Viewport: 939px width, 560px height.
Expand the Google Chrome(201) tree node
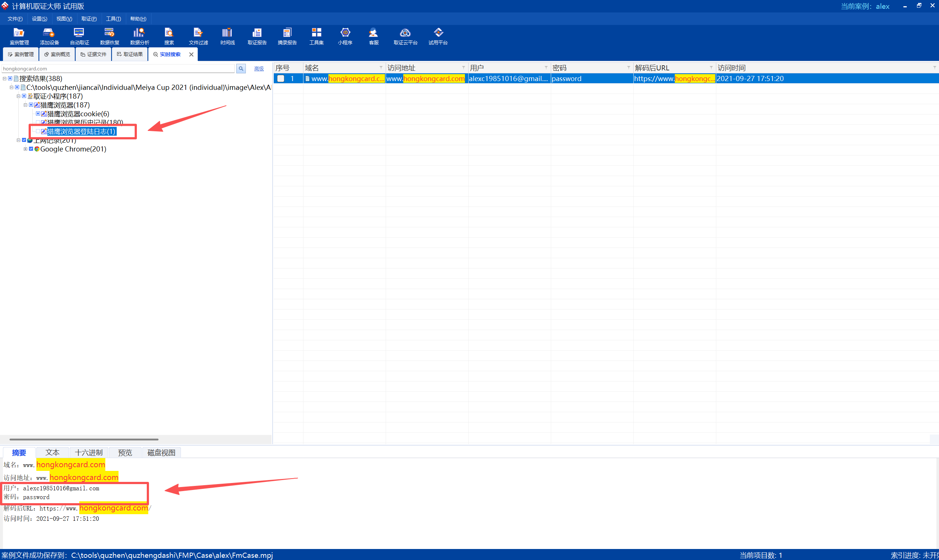pyautogui.click(x=25, y=149)
